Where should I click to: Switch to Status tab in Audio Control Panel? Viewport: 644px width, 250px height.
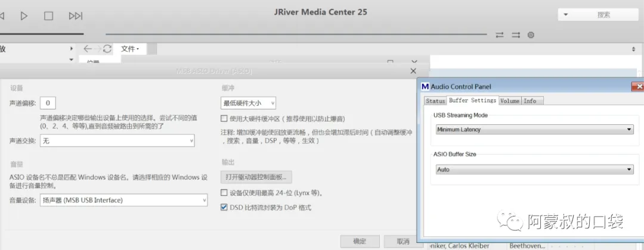tap(435, 101)
